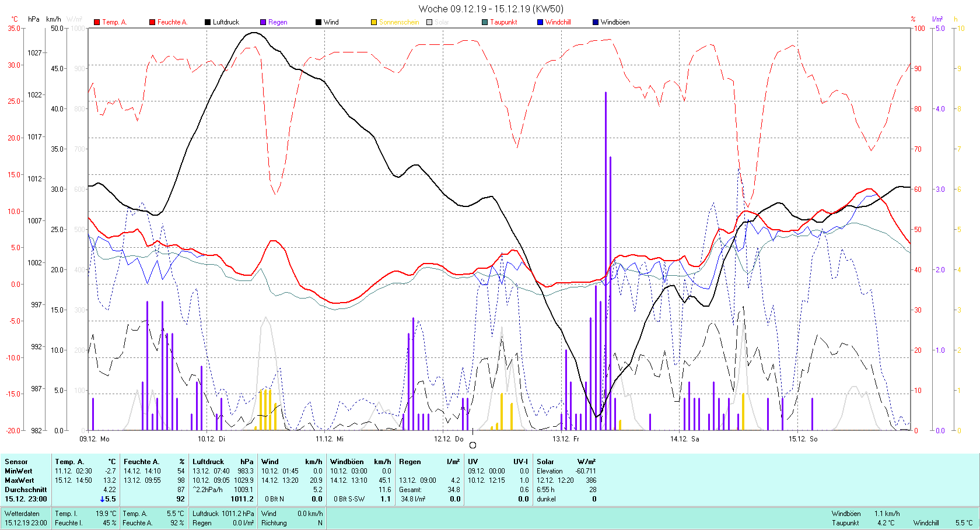Viewport: 980px width, 530px height.
Task: Click the l/m² axis unit label
Action: pos(937,19)
